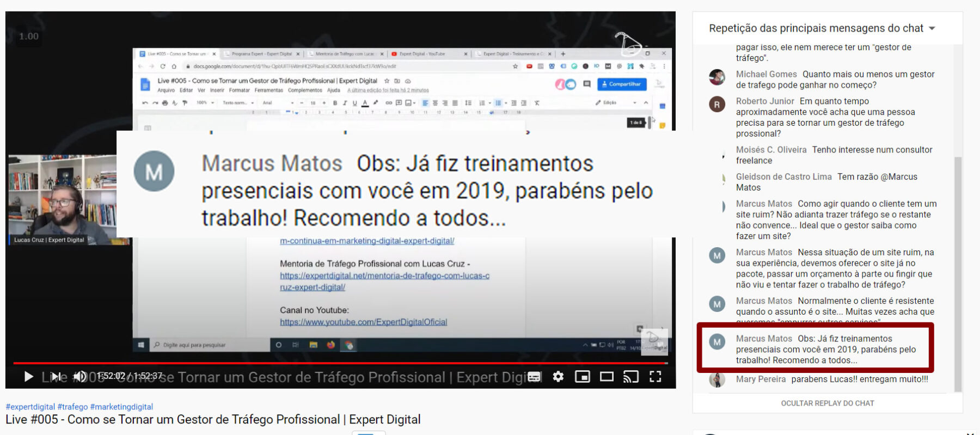Viewport: 980px width, 435px height.
Task: Click the red video progress bar
Action: 340,363
